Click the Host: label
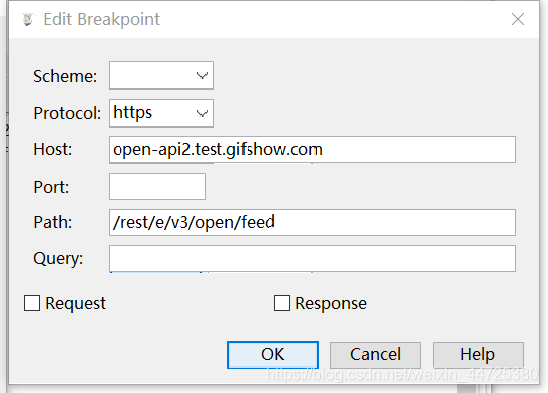Screen dimensions: 548x393 coord(52,150)
